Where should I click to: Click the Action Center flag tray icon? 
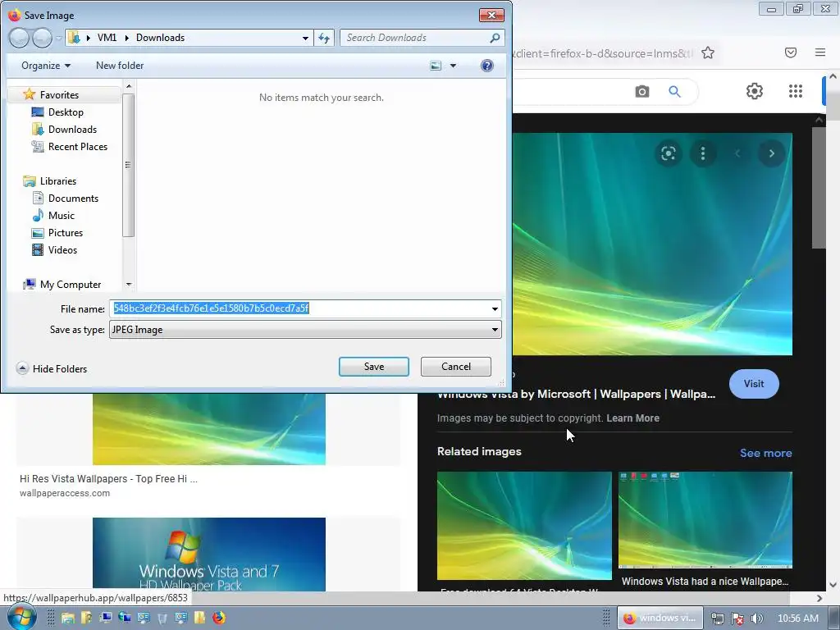[737, 619]
